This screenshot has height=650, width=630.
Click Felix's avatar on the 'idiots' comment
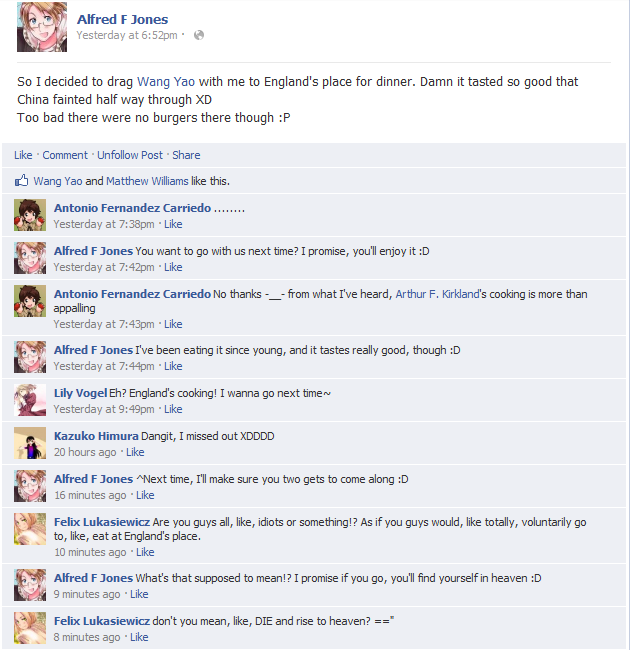(x=30, y=529)
